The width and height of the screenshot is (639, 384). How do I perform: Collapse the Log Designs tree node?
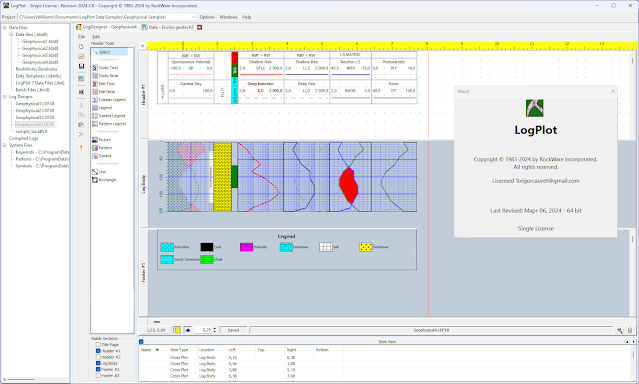[x=4, y=97]
